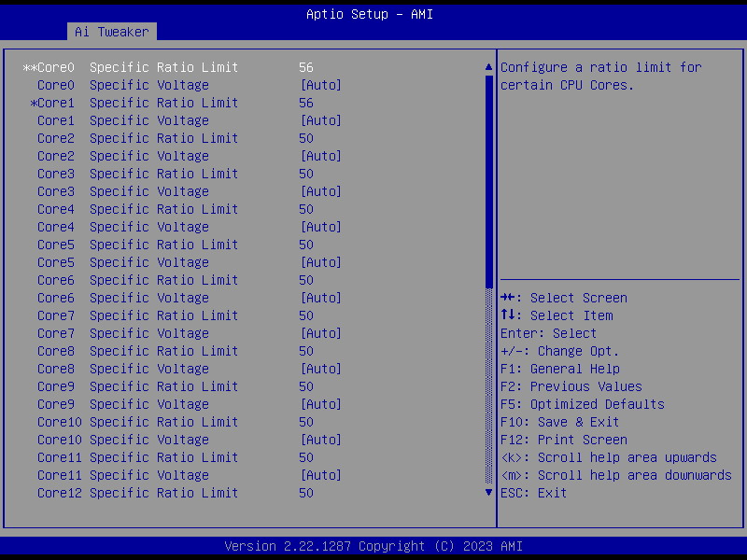The height and width of the screenshot is (560, 747).
Task: Select Core10 Specific Voltage row label
Action: (123, 440)
